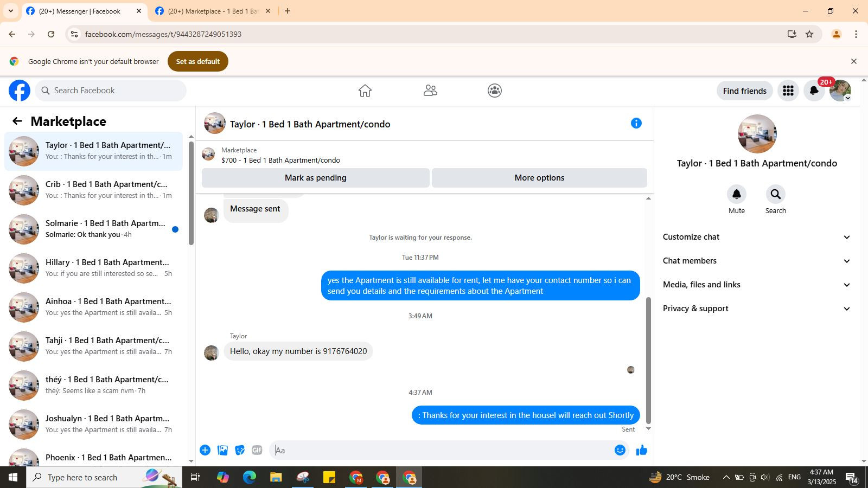
Task: Expand the Chat members section
Action: tap(757, 261)
